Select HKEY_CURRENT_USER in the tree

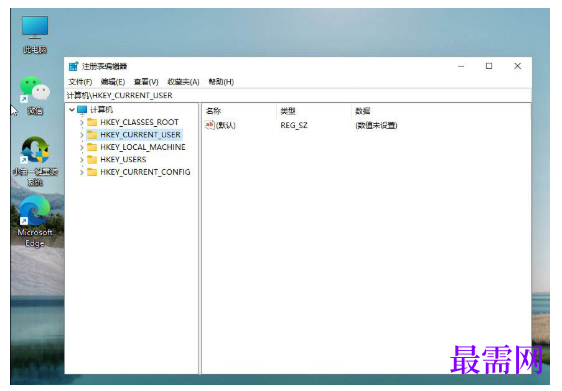(140, 135)
